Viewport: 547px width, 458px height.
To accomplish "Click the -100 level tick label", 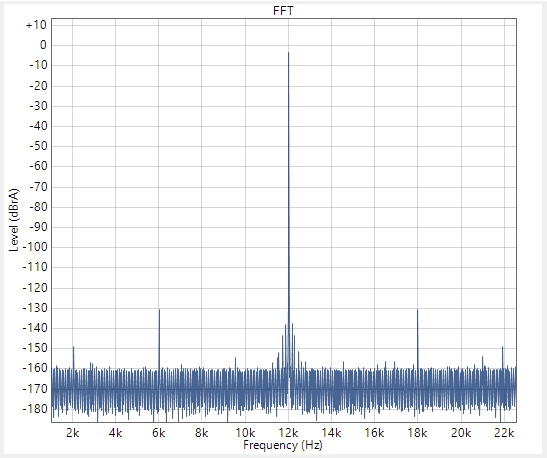I will point(35,247).
